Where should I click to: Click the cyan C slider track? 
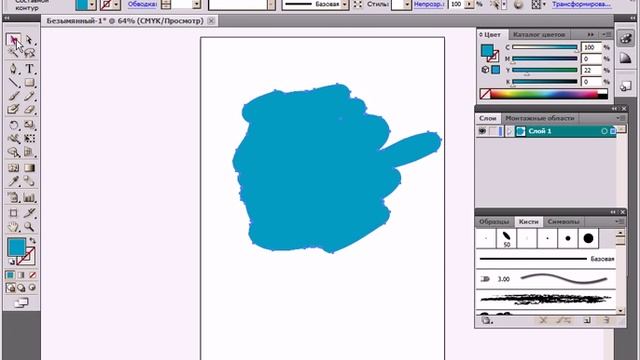tap(544, 47)
